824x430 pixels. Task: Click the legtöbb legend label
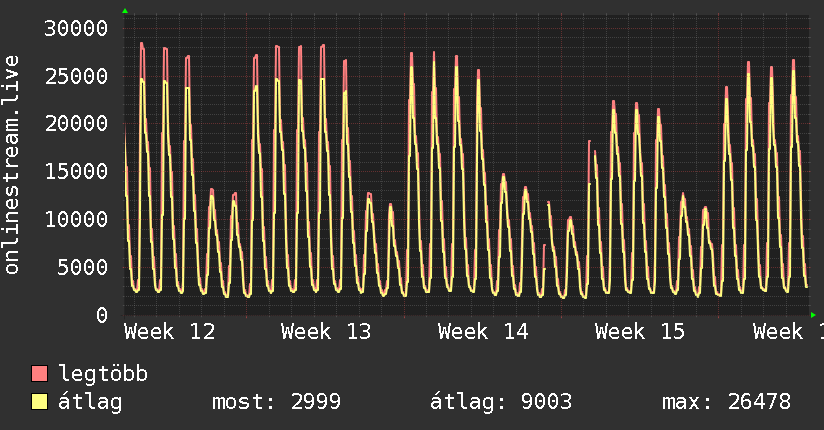click(103, 373)
